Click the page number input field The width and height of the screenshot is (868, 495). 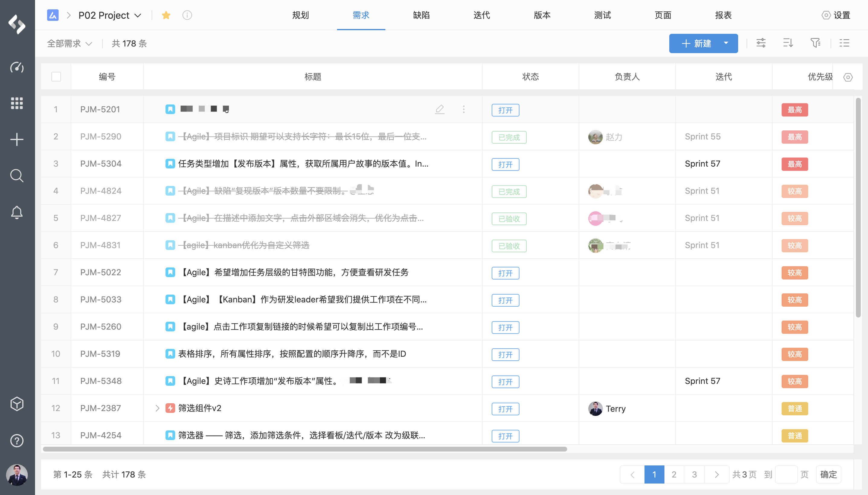point(786,474)
